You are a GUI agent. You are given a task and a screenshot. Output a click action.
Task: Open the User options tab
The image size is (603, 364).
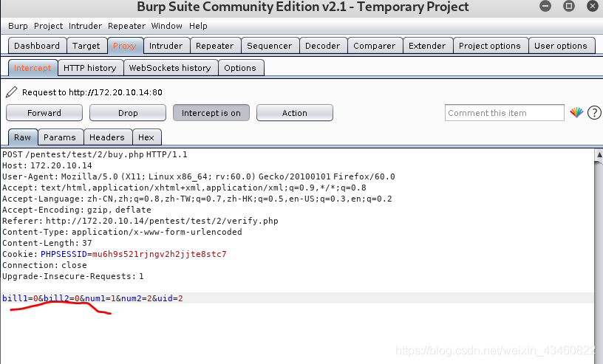(561, 46)
